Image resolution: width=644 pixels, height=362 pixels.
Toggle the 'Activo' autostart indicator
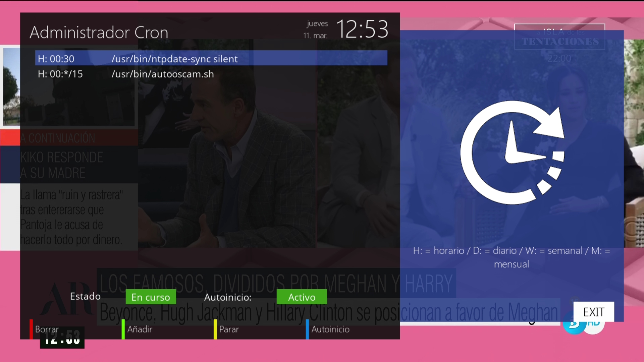[x=302, y=297]
